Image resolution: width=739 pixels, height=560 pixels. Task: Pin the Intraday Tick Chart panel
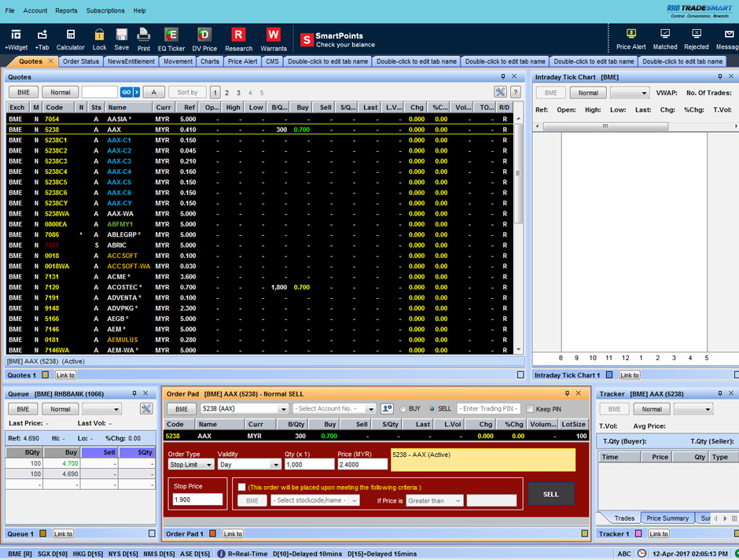719,76
